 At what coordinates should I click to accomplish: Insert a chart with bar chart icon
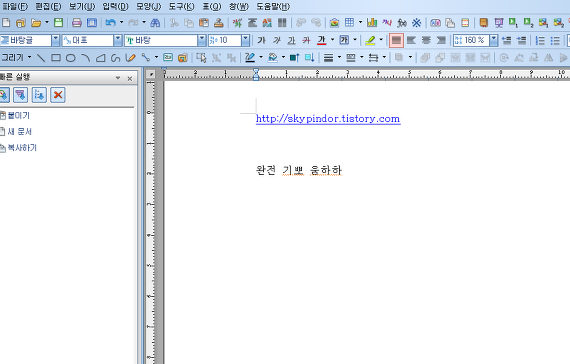372,23
